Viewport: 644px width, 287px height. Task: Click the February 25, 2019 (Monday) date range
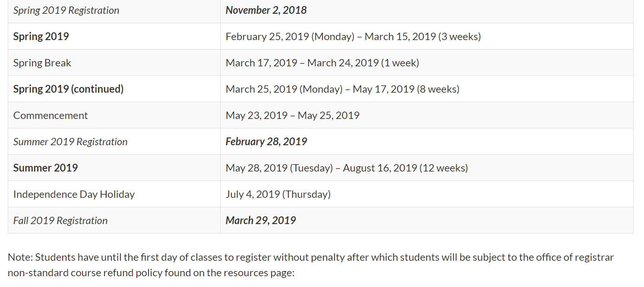click(353, 37)
